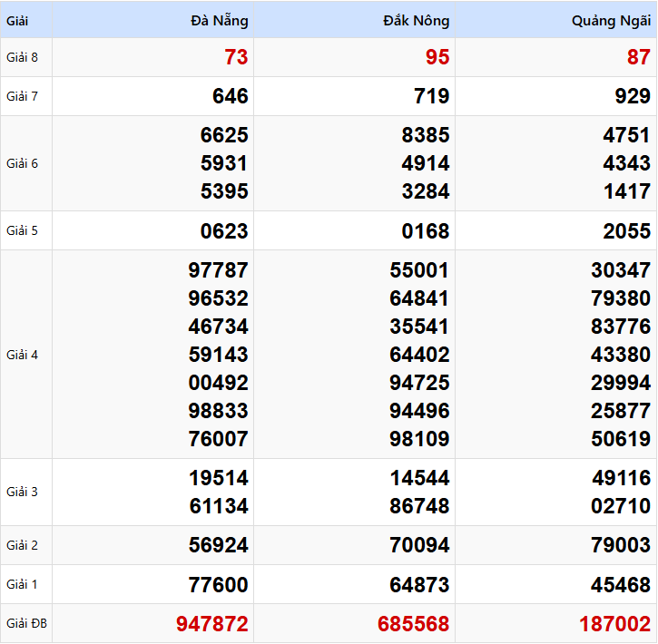
Task: Select Quảng Ngãi Giải 8 number 87
Action: click(639, 57)
